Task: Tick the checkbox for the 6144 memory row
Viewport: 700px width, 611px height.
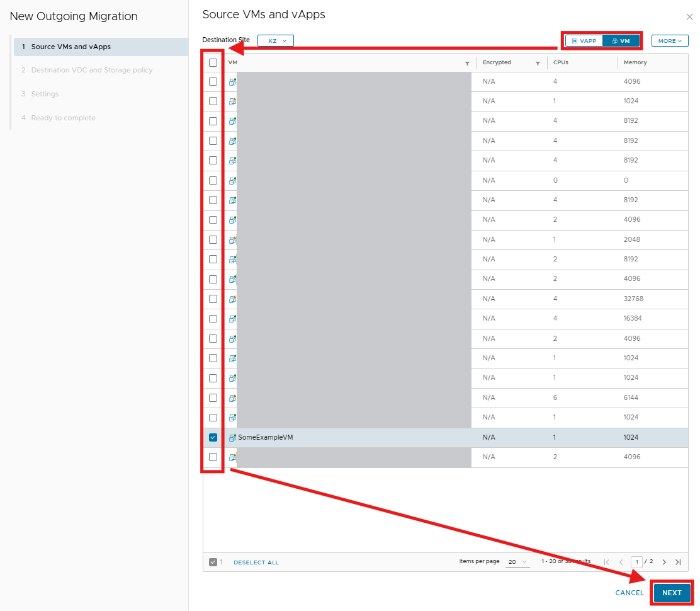Action: [x=213, y=397]
